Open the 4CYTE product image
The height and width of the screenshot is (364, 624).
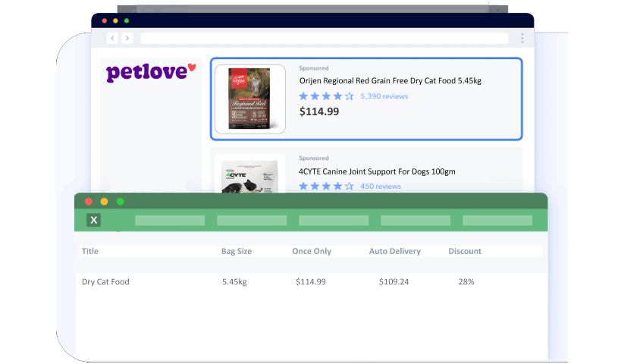coord(250,174)
